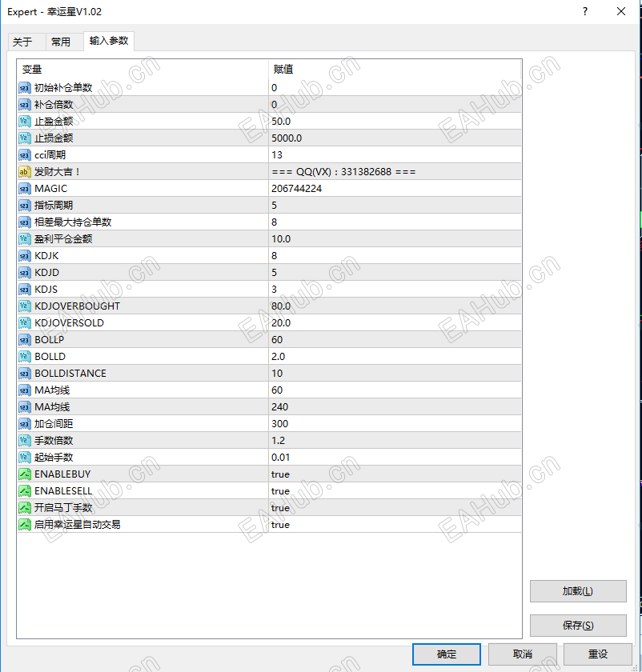Click the string 'ab' icon beside 发财大吉！
Screen dimensions: 642x672
click(25, 171)
